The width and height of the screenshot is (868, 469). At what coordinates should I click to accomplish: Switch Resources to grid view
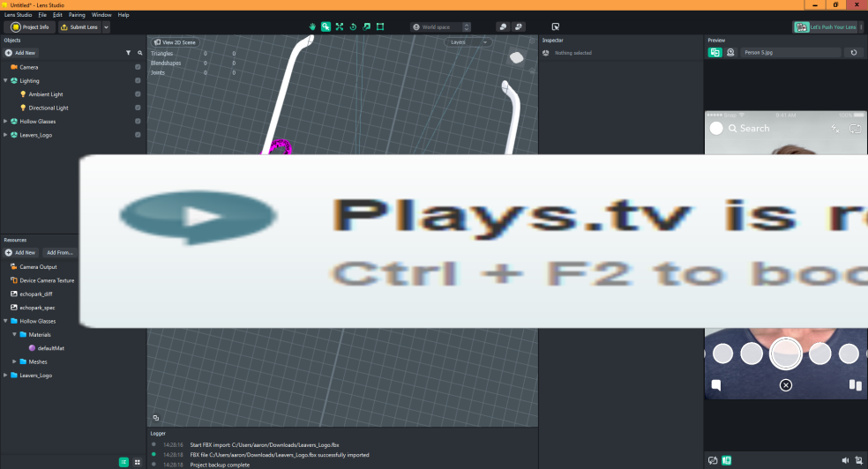(x=138, y=462)
